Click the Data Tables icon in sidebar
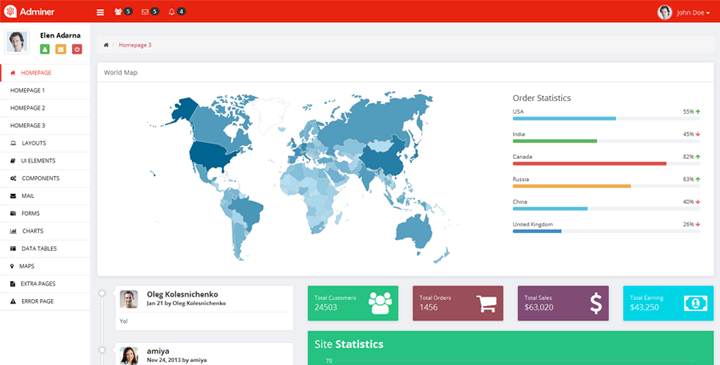Screen dimensions: 720x365 [x=13, y=248]
